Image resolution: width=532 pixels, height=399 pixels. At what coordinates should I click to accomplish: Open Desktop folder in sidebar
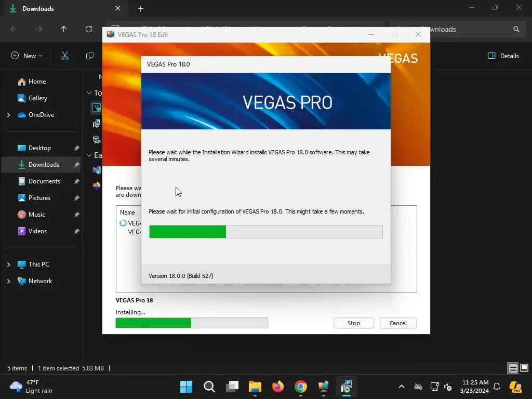click(39, 148)
